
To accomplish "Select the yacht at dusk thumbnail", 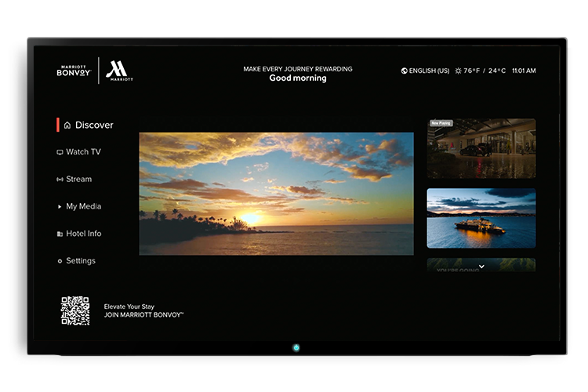I will click(481, 218).
